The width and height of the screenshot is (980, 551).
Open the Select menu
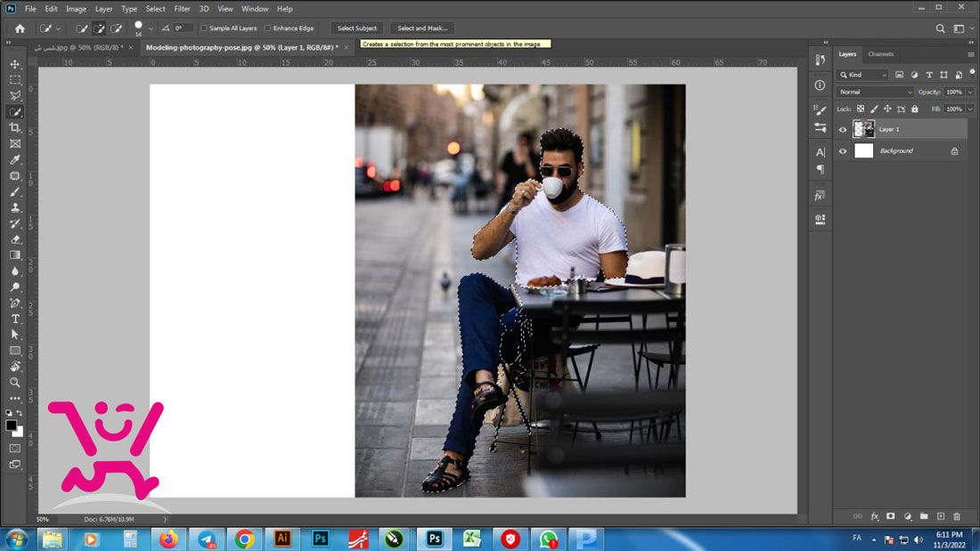(155, 9)
